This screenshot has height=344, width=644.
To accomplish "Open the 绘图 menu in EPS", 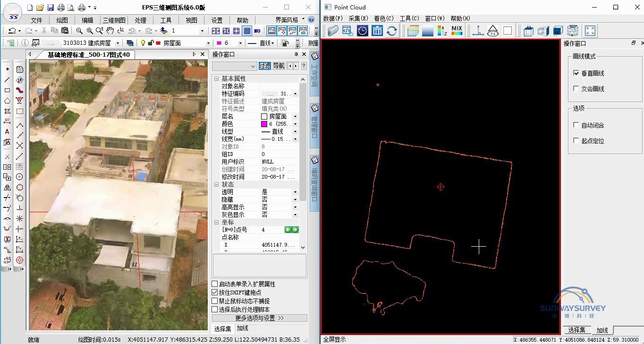I will point(62,20).
